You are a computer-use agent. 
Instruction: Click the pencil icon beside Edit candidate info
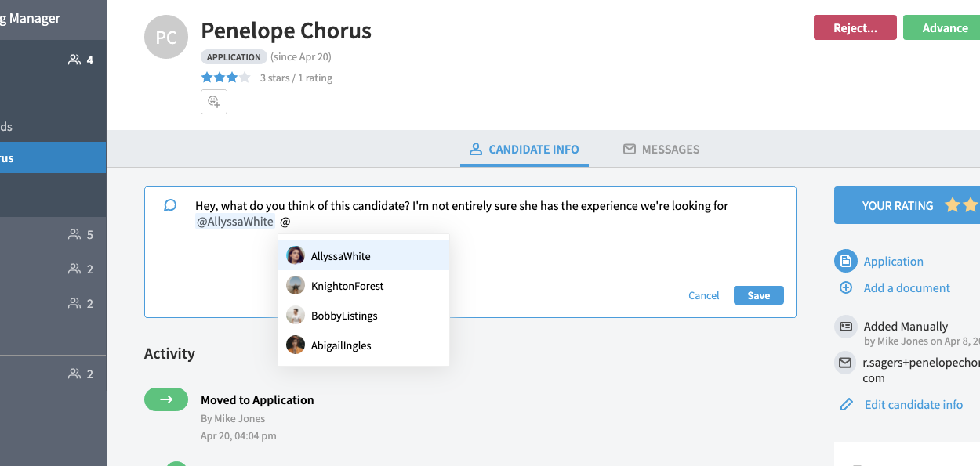point(846,404)
